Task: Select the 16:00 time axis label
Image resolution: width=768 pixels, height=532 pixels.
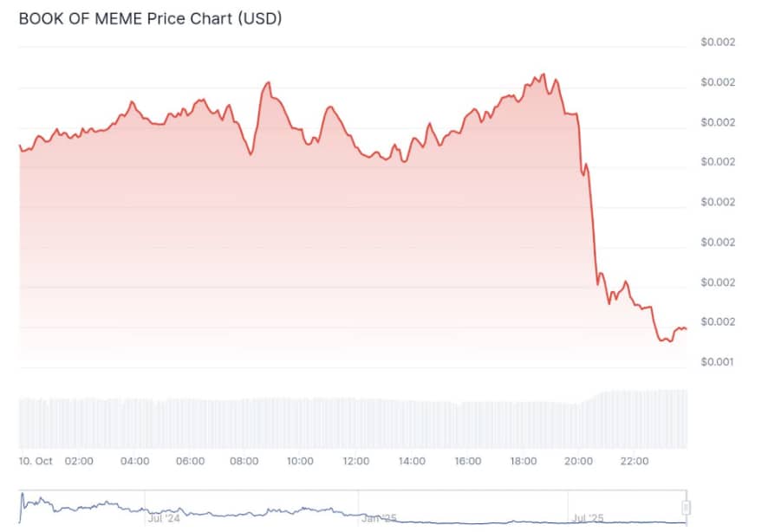Action: 467,461
